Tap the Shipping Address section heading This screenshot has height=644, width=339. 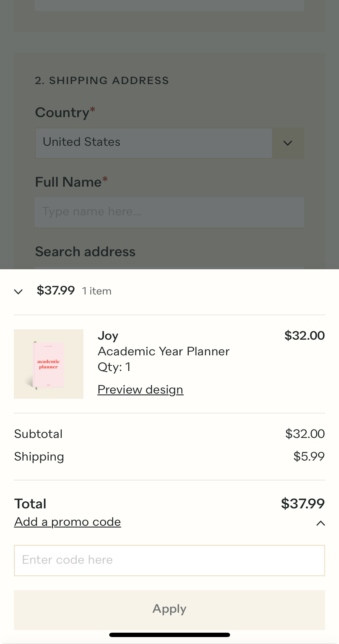pyautogui.click(x=102, y=80)
